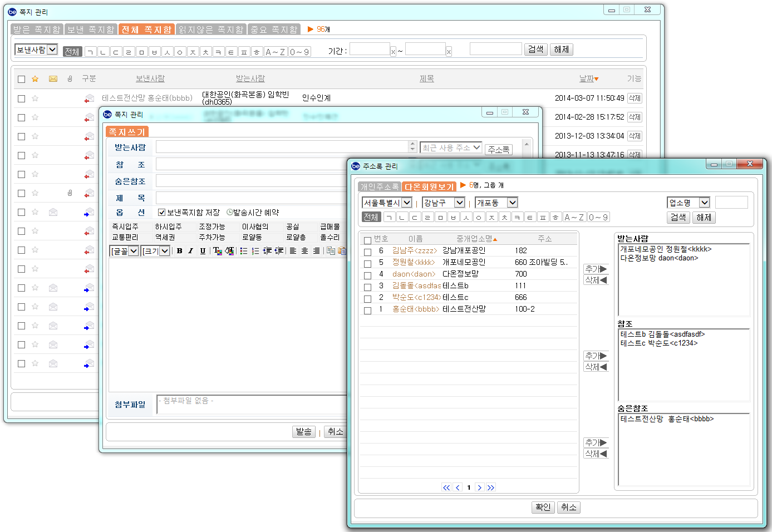Expand the 서울특별시 city dropdown
The width and height of the screenshot is (772, 532).
point(407,203)
